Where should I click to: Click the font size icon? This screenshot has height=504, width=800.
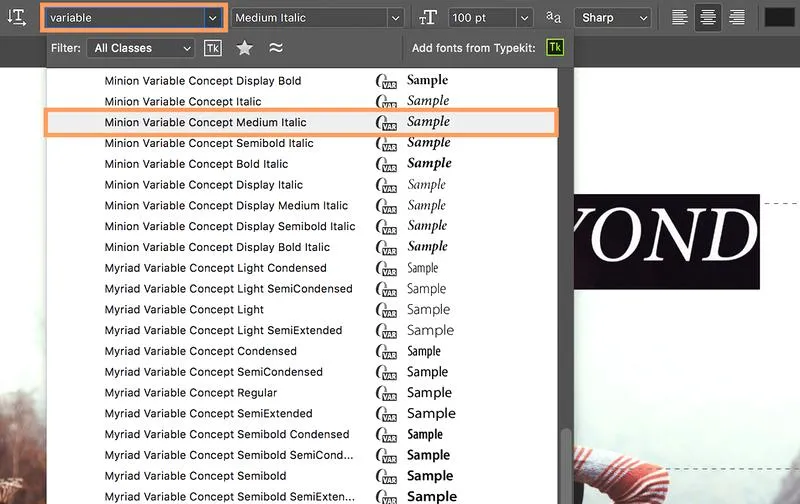(x=428, y=18)
